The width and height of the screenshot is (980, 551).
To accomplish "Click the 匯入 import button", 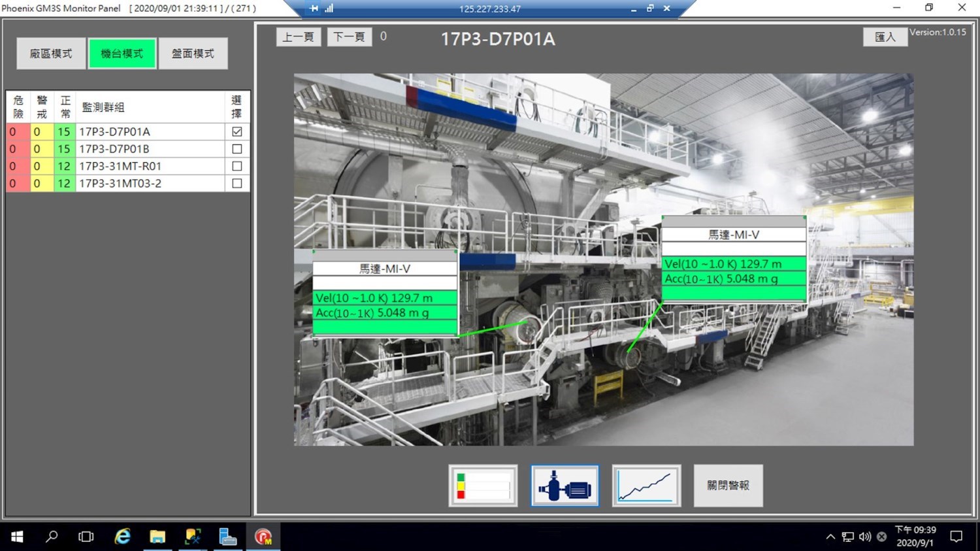I will coord(885,37).
